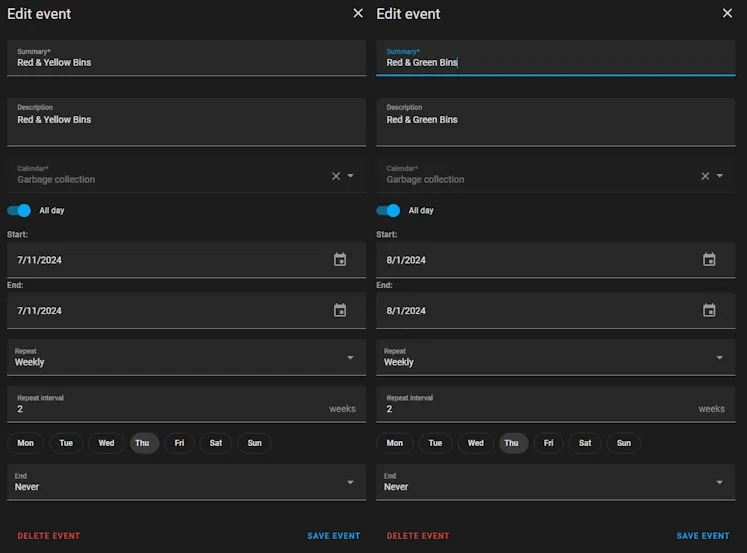This screenshot has height=553, width=747.
Task: Clear calendar selection in Red & Yellow Bins dialog
Action: point(336,176)
